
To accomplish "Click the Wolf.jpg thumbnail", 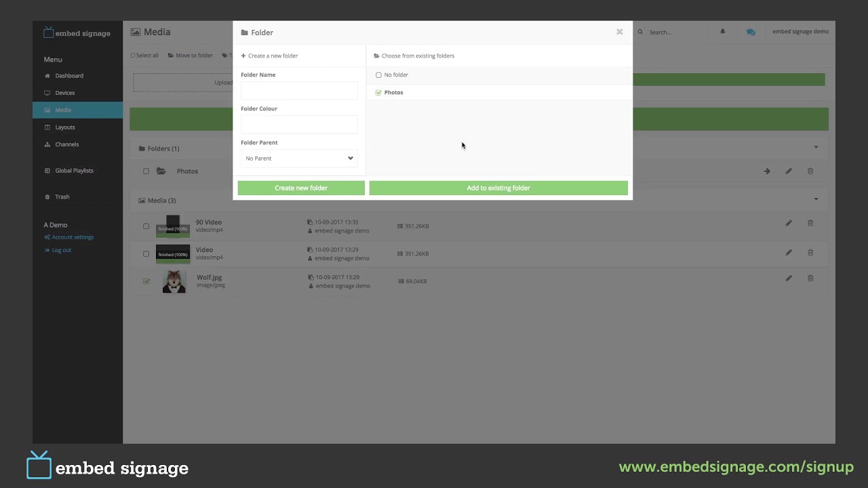I will point(174,281).
